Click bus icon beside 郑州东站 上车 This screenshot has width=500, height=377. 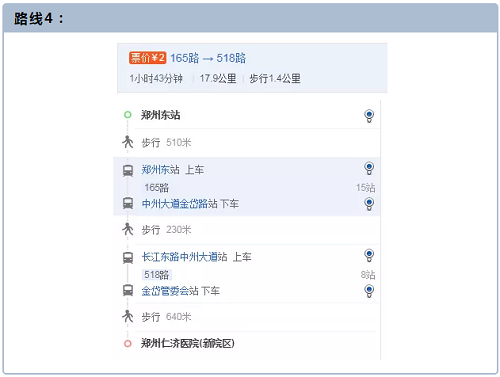(x=128, y=171)
